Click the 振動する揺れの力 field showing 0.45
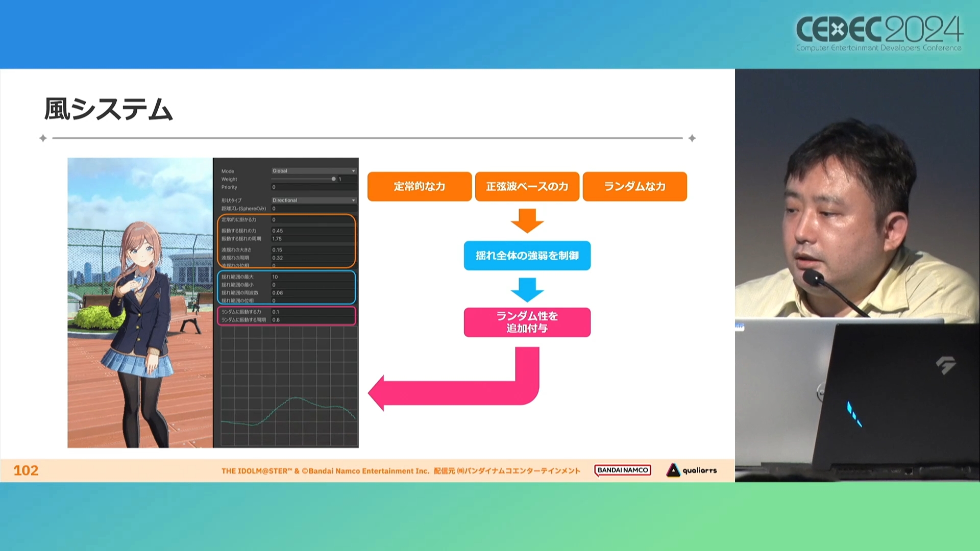 pos(313,231)
